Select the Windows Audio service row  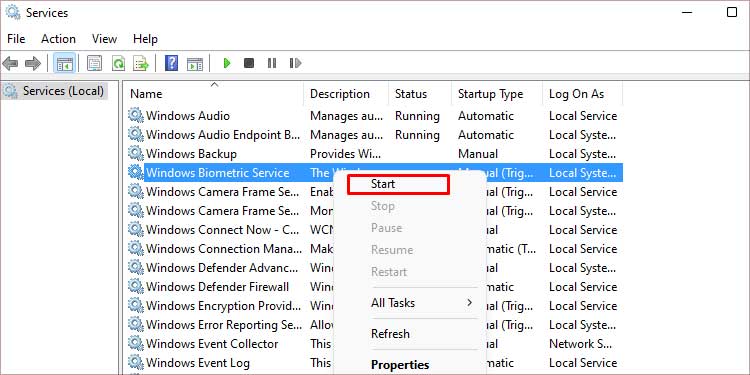(374, 116)
